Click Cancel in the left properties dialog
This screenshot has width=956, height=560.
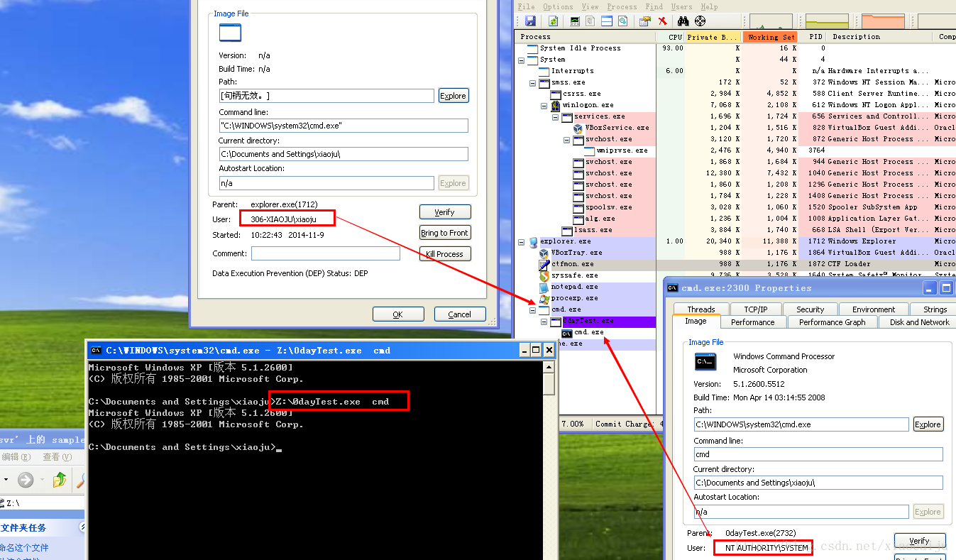tap(459, 314)
